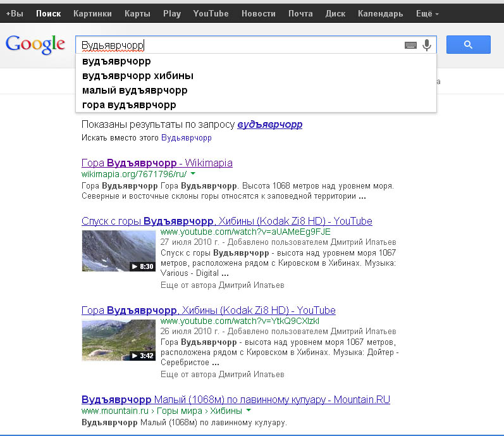Viewport: 504px width, 436px height.
Task: Click corrected query link 'вудъяврчорр'
Action: point(269,125)
